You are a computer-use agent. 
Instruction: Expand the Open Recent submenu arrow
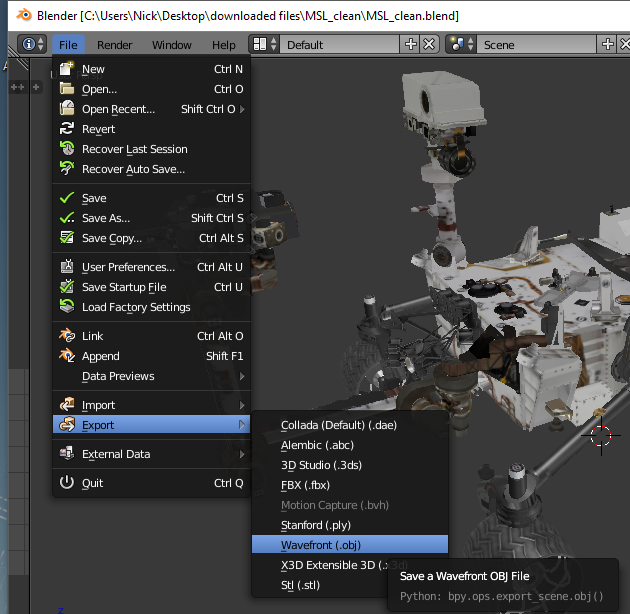[242, 109]
